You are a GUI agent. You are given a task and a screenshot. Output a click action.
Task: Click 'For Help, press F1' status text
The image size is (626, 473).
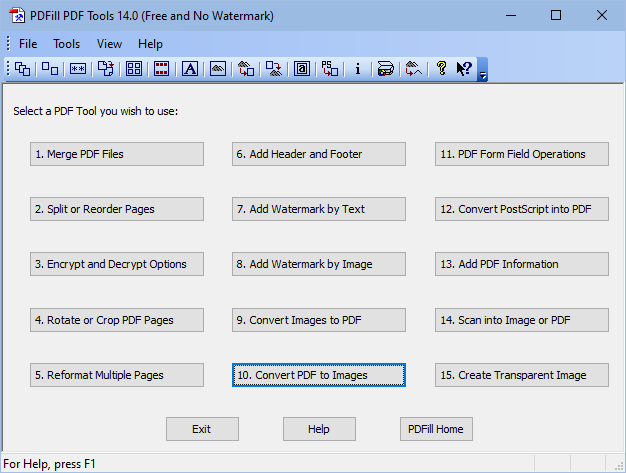click(x=49, y=464)
